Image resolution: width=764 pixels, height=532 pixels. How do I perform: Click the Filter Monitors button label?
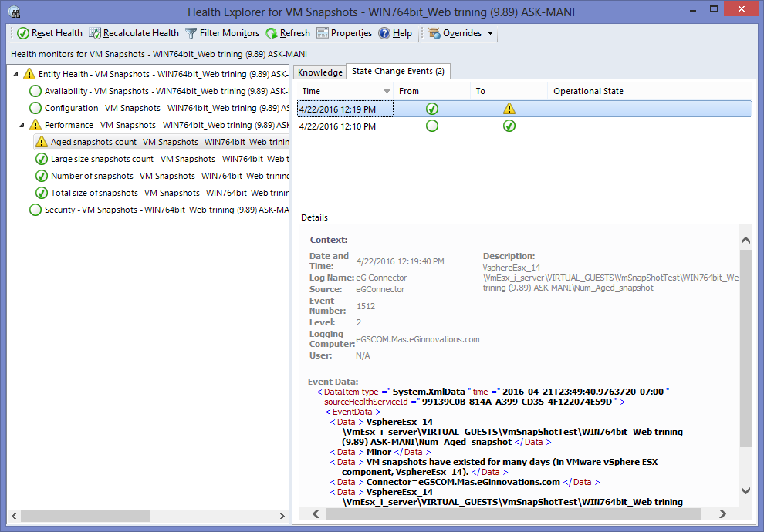tap(229, 33)
